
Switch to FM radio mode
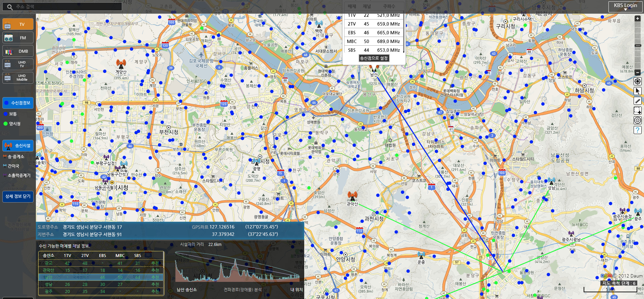18,38
